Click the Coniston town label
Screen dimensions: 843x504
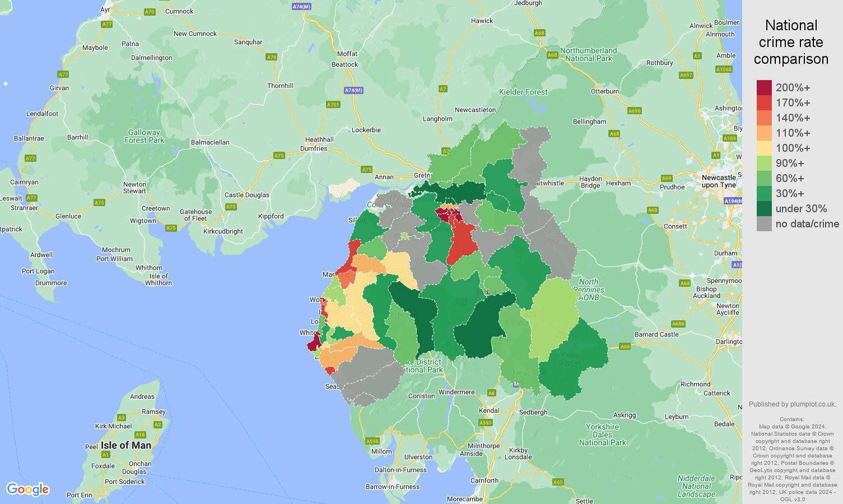coord(421,396)
